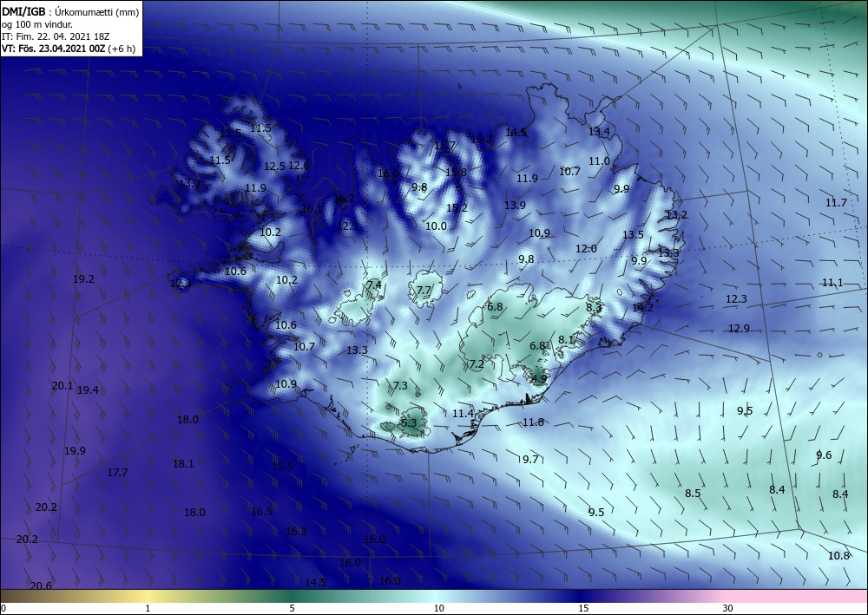Screen dimensions: 868x615
Task: Click the map value 13.2 on the east coast
Action: [676, 214]
